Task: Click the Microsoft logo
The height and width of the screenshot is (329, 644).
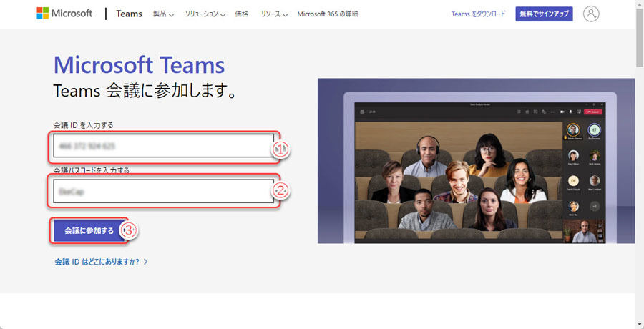Action: 64,14
